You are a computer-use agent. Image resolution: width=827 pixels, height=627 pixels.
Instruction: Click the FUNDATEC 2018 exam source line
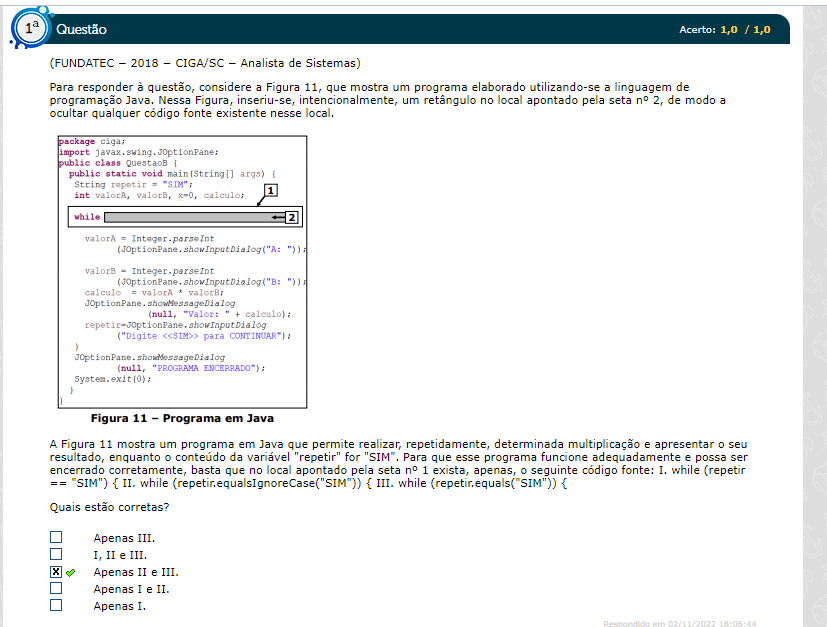(x=204, y=63)
